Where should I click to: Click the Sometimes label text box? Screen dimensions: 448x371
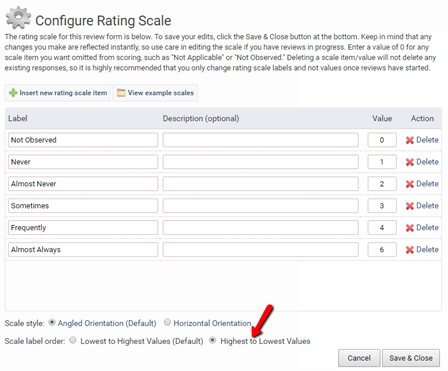point(83,206)
